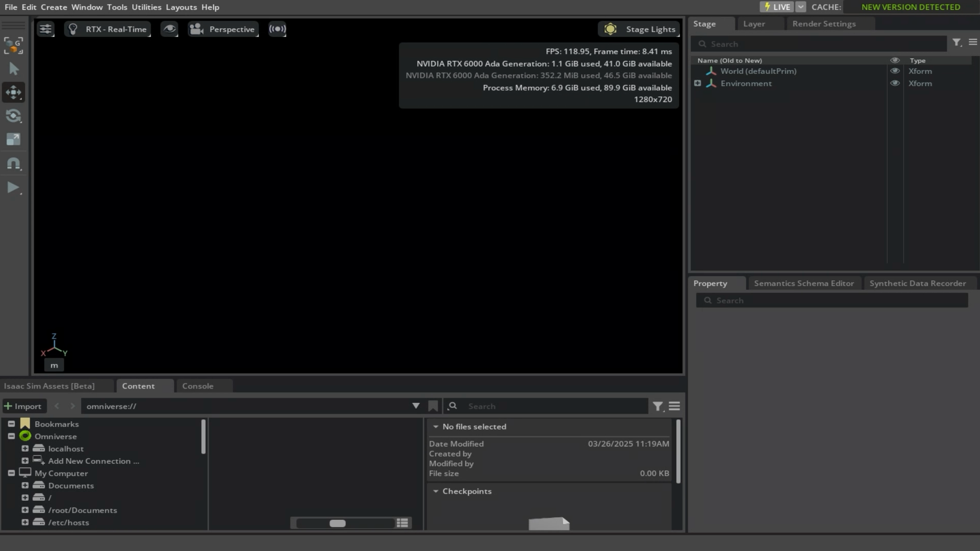Expand the Environment prim
The width and height of the screenshot is (980, 551).
[x=698, y=83]
